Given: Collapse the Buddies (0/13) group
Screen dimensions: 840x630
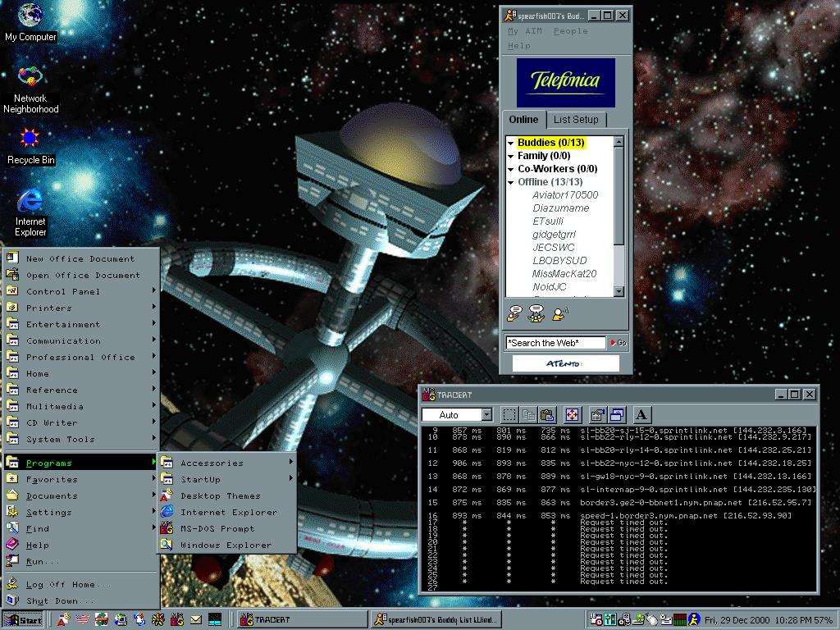Looking at the screenshot, I should 510,144.
